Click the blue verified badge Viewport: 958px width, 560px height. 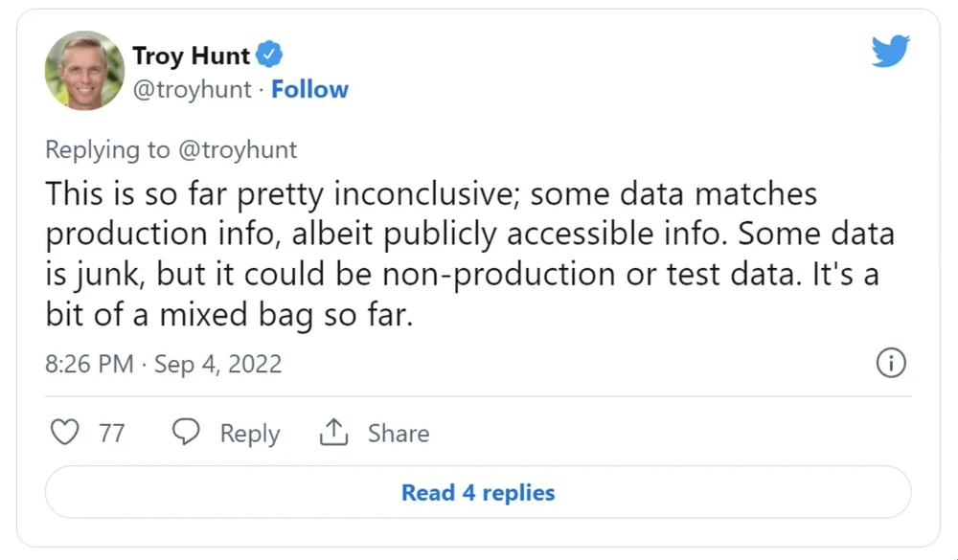[x=271, y=55]
